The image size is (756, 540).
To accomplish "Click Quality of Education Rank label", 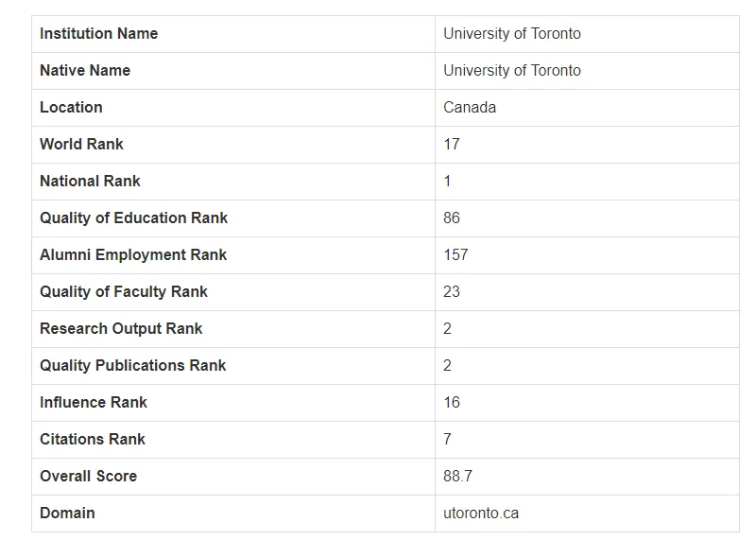I will coord(133,218).
